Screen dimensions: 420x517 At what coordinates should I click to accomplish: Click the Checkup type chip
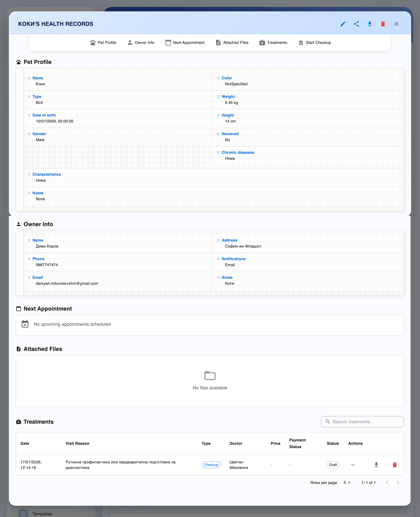[211, 465]
